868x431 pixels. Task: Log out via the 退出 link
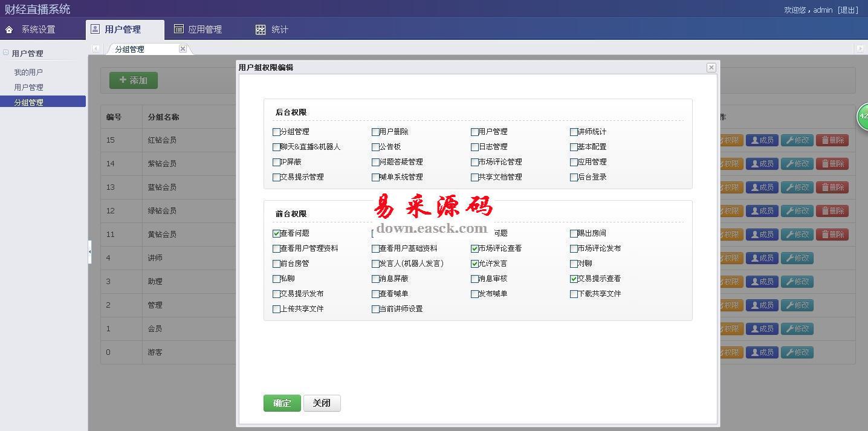pyautogui.click(x=847, y=10)
